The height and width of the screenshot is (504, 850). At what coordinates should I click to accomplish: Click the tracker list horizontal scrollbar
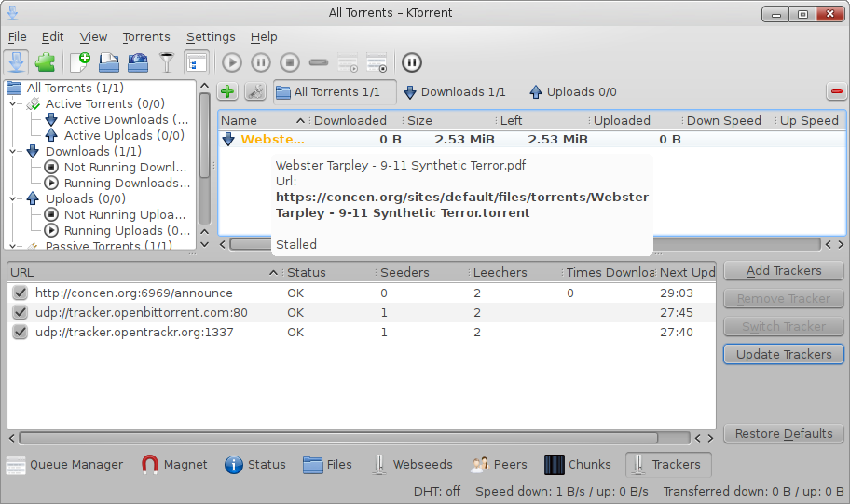click(338, 438)
